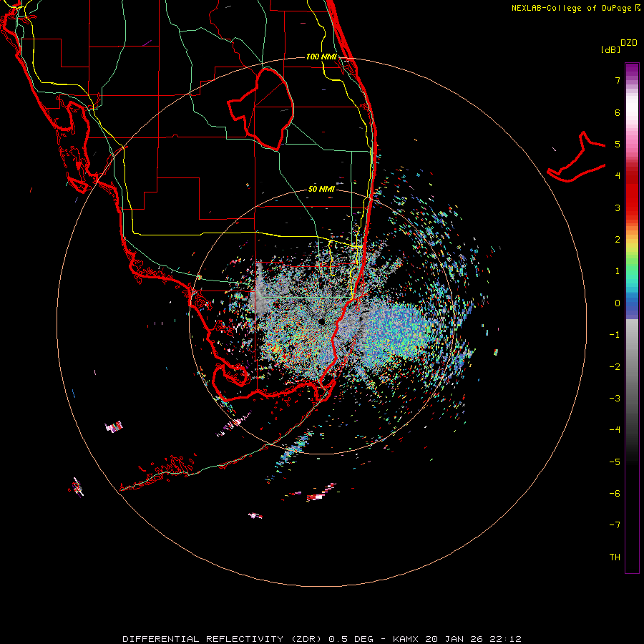Click the 4 value on the dB scale

point(618,176)
